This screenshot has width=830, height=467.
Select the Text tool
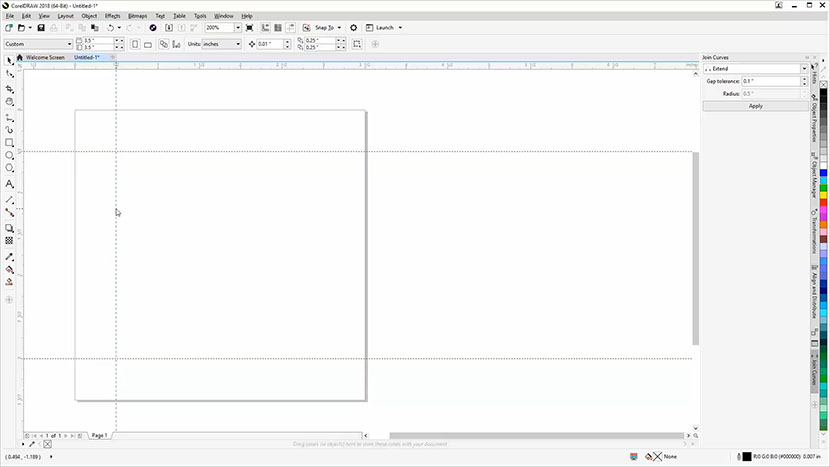coord(10,184)
